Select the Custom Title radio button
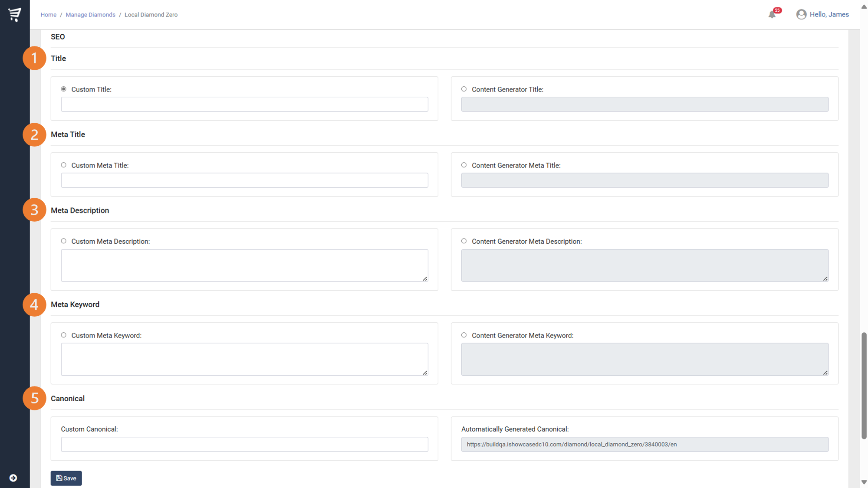 click(64, 89)
